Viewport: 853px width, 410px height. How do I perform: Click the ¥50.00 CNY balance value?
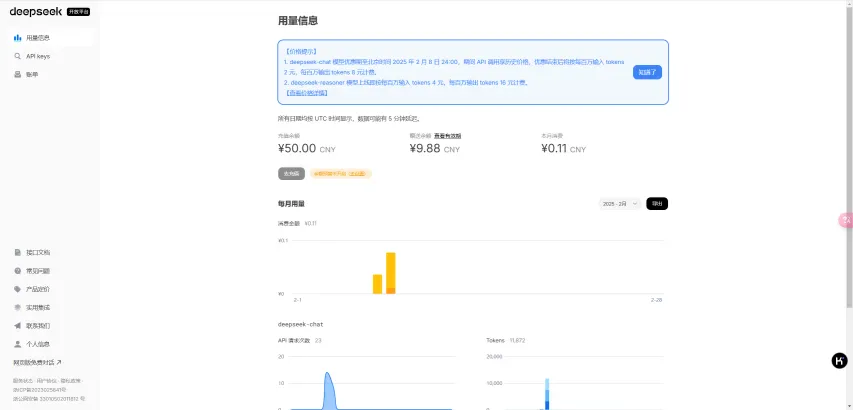tap(306, 148)
